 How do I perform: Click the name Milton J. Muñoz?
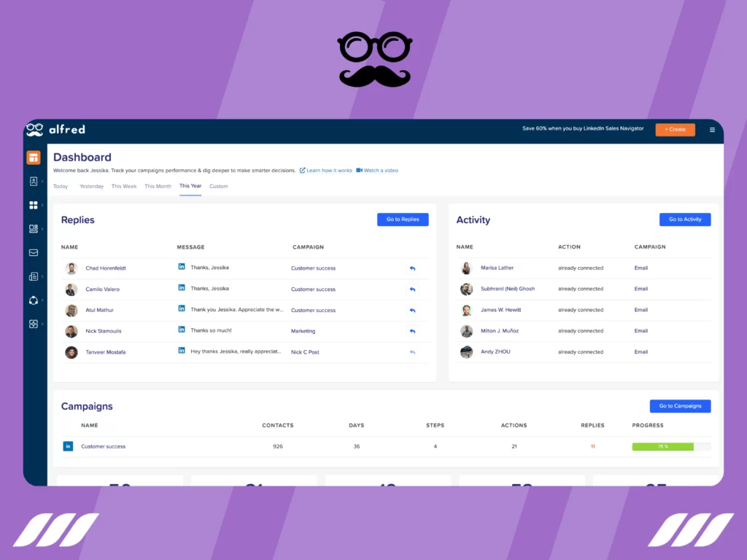click(499, 331)
